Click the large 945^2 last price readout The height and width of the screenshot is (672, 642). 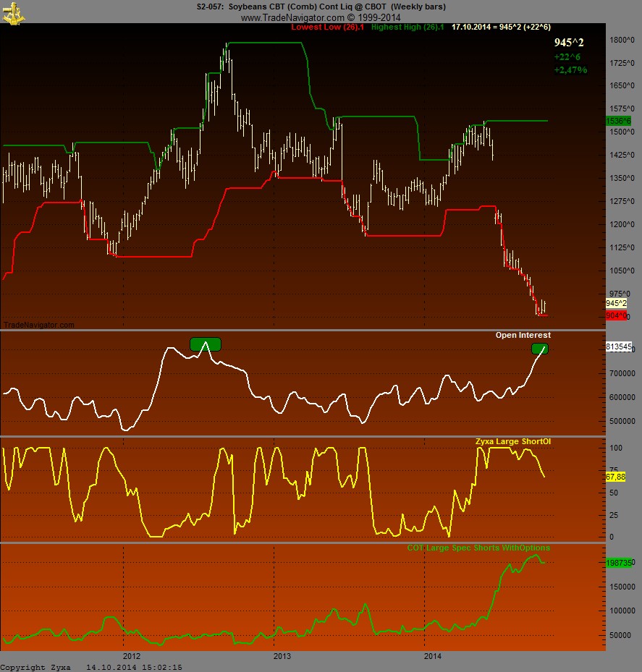click(569, 43)
